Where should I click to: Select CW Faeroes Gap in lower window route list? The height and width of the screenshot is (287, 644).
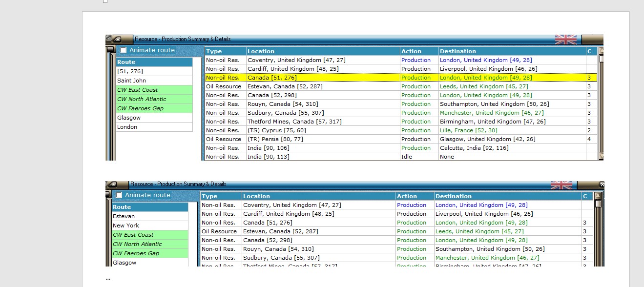point(150,253)
